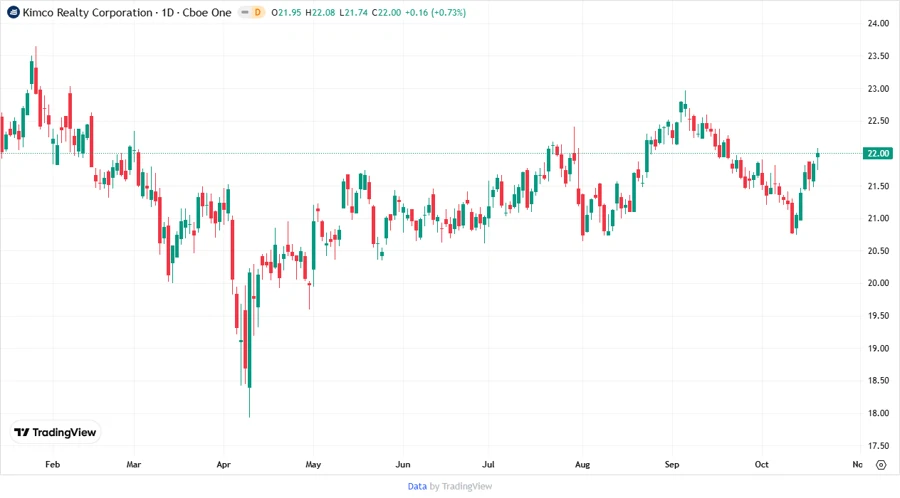Select the Kimco Realty Corporation title text
This screenshot has width=900, height=498.
coord(88,12)
